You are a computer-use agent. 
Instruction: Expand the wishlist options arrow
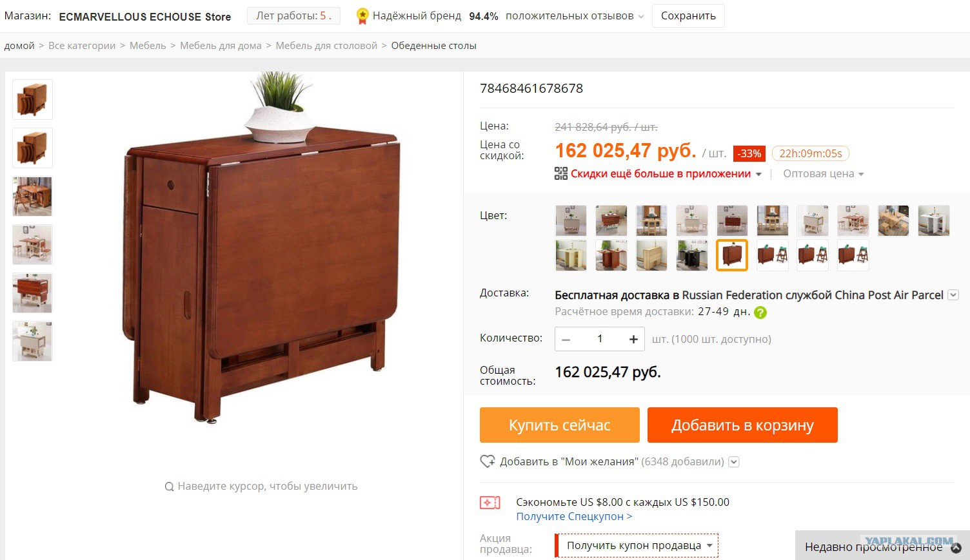coord(734,461)
